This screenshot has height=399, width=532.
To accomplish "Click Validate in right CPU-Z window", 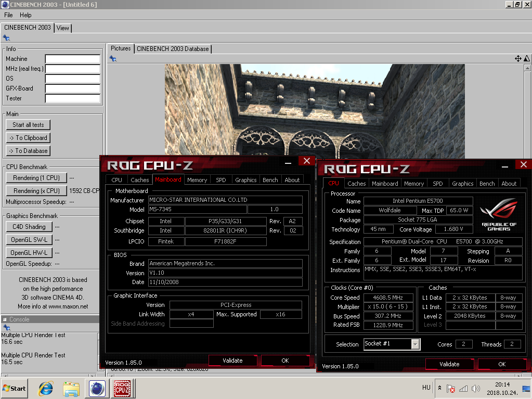I will (x=449, y=364).
